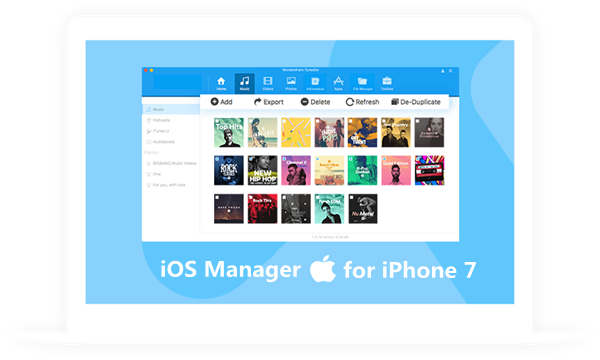Open the colorful cassette tape album cover
Screen dimensions: 600x360
[429, 171]
